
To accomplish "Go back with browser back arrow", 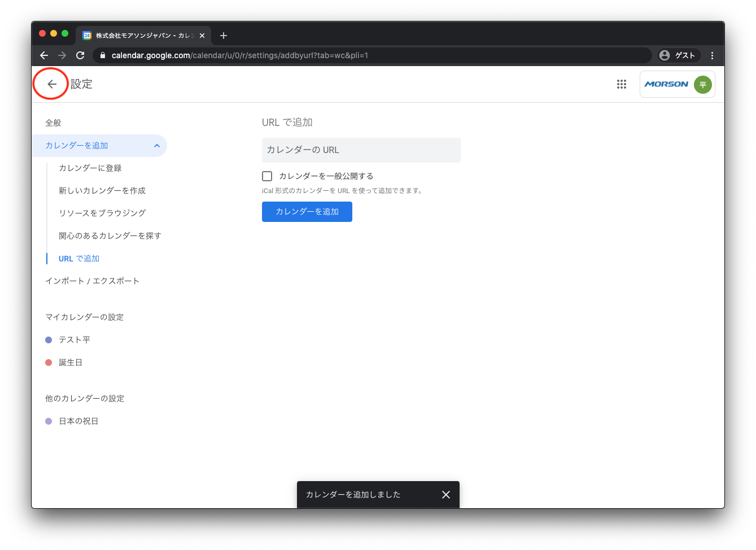I will click(x=44, y=55).
